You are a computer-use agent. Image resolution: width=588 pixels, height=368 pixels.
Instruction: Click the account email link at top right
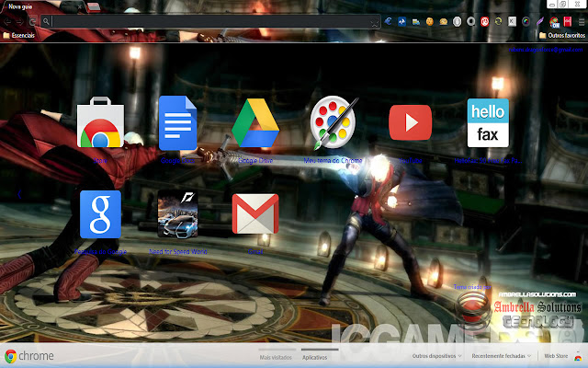click(x=546, y=50)
